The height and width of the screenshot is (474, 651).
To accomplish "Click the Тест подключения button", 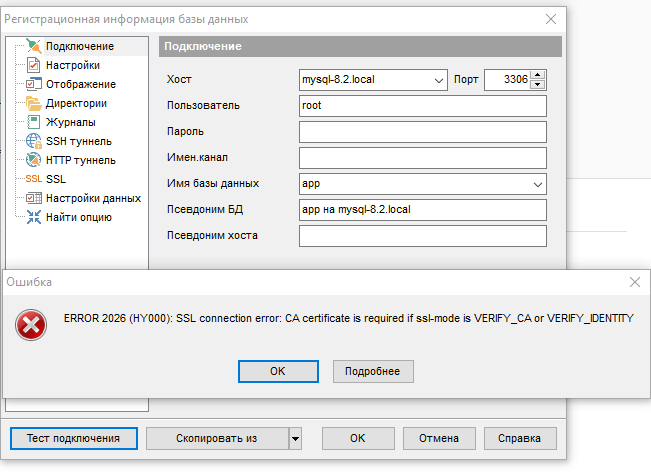I will point(73,438).
